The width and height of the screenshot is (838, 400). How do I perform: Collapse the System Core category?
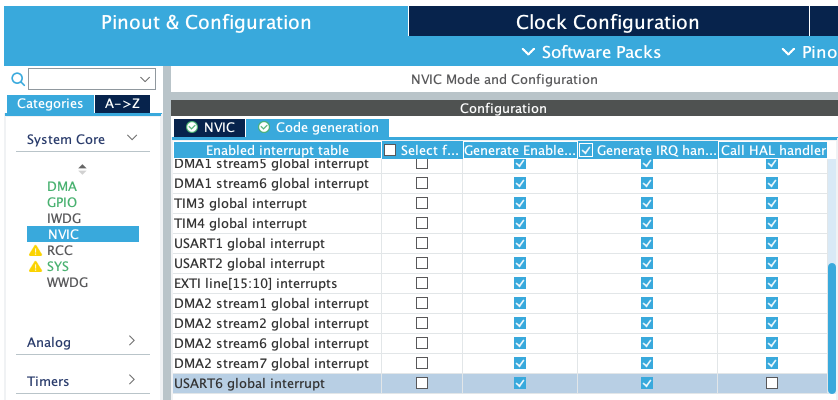(x=131, y=139)
